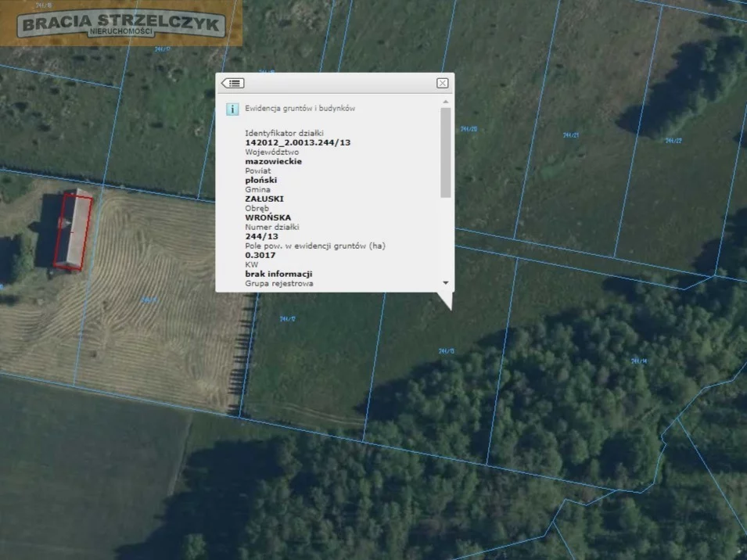Click the "ZAŁUSKI" commune value
Viewport: 747px width, 560px height.
click(x=264, y=199)
